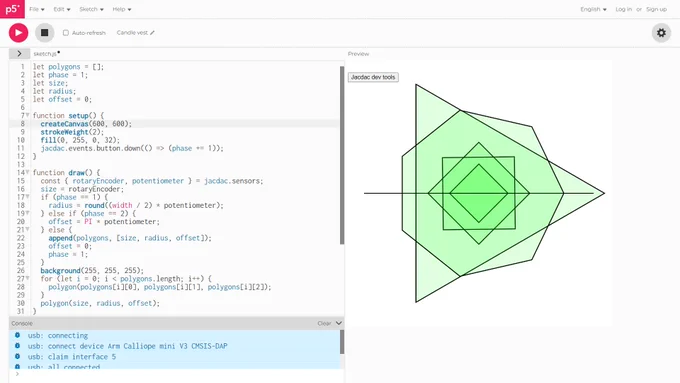Click the info icon beside 'usb: connecting'
Screen dimensions: 680x383
click(17, 335)
